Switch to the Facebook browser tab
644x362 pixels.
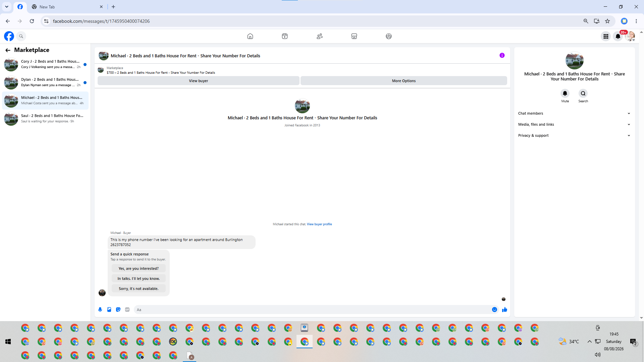click(x=20, y=7)
